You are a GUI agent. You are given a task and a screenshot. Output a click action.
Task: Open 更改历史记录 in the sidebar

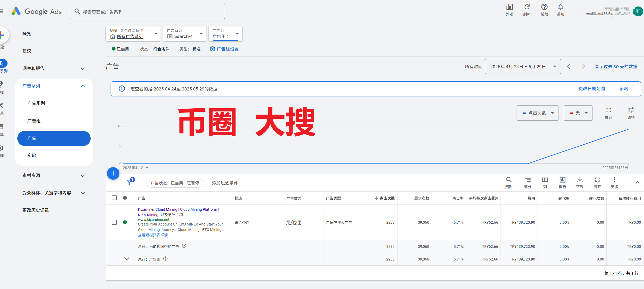point(35,210)
